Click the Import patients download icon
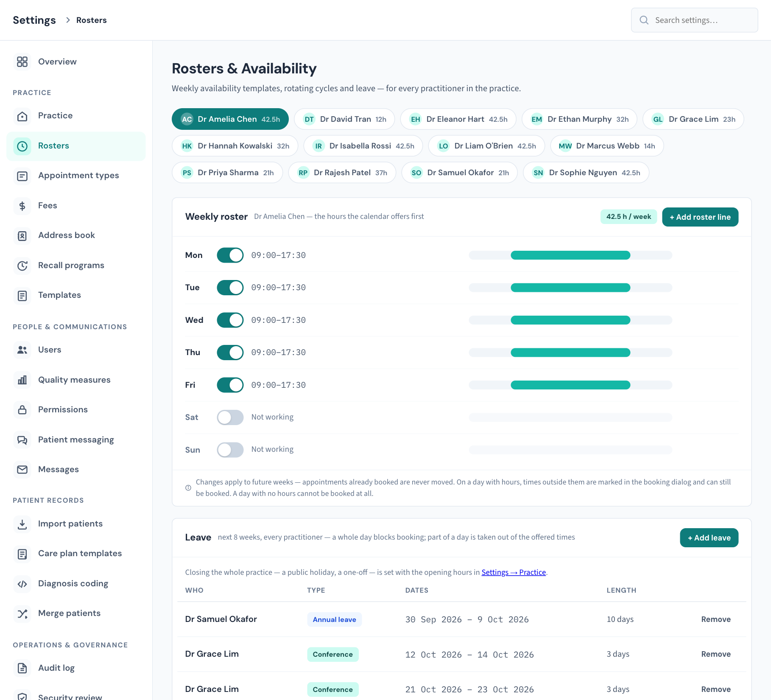This screenshot has height=700, width=771. coord(22,524)
